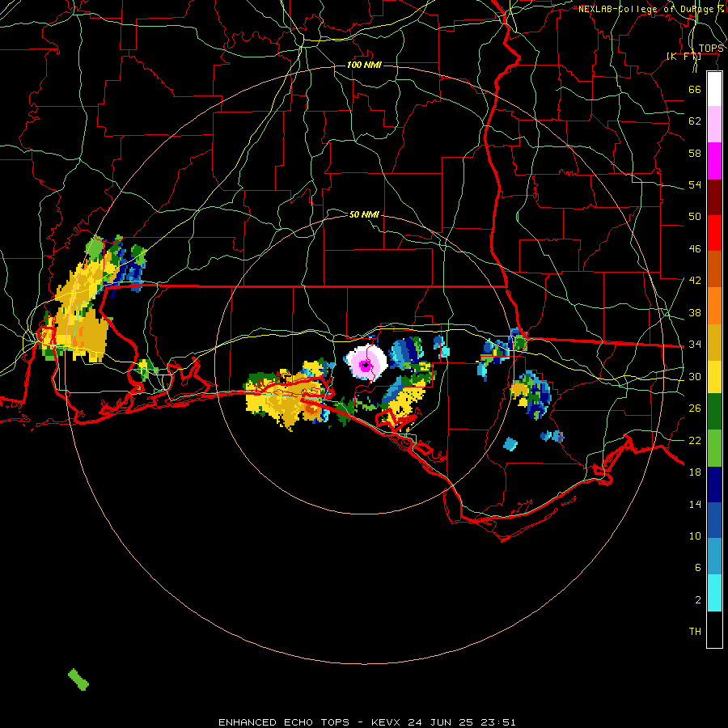The height and width of the screenshot is (728, 728).
Task: Click the 'ENHANCED ECHO TOPS - KEVX' caption
Action: coord(309,722)
